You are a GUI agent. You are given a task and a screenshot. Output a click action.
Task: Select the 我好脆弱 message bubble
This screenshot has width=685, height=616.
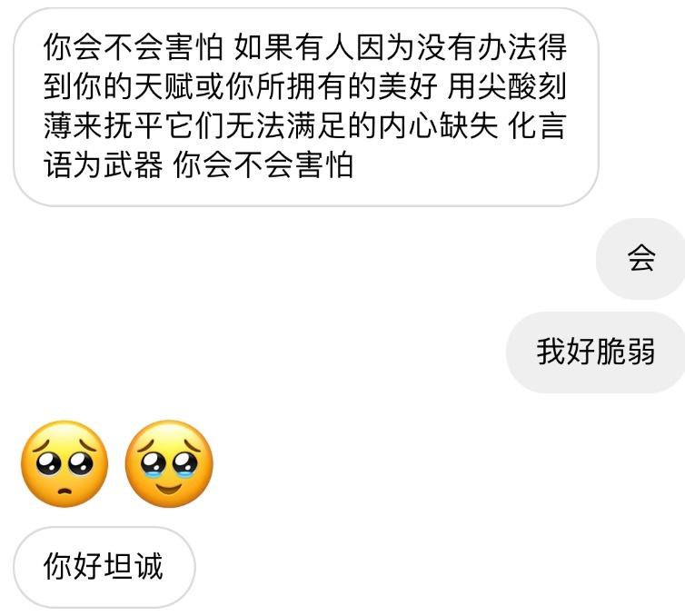tap(596, 353)
